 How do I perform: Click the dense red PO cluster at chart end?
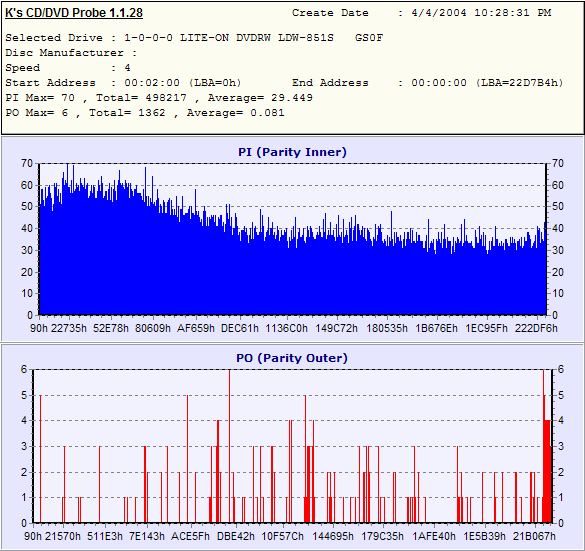547,470
